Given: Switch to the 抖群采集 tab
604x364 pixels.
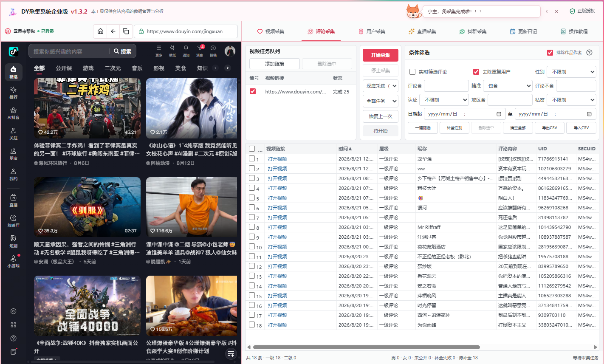Looking at the screenshot, I should (473, 31).
